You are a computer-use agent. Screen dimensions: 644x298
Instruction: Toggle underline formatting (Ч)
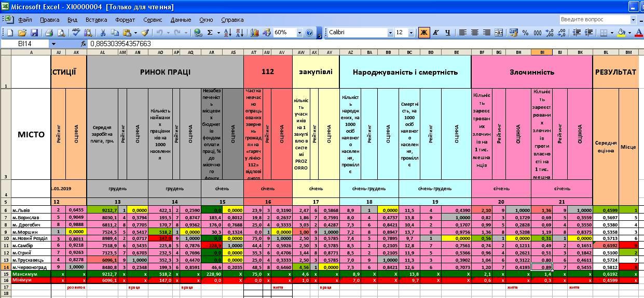point(447,33)
